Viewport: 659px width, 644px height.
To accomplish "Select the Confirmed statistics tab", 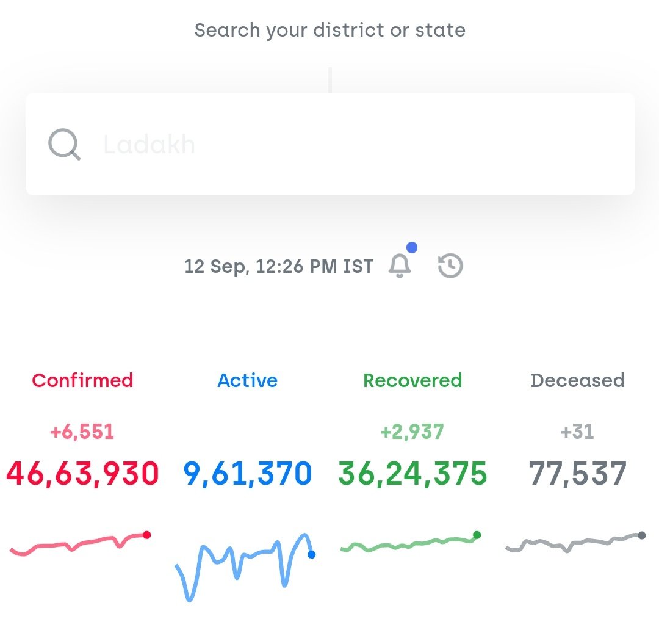I will point(82,380).
